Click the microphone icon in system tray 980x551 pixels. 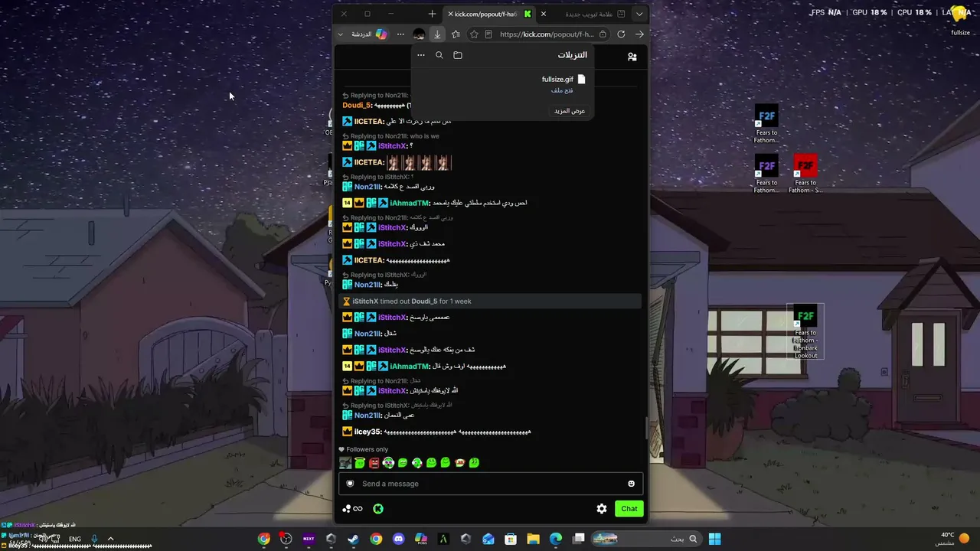point(95,539)
